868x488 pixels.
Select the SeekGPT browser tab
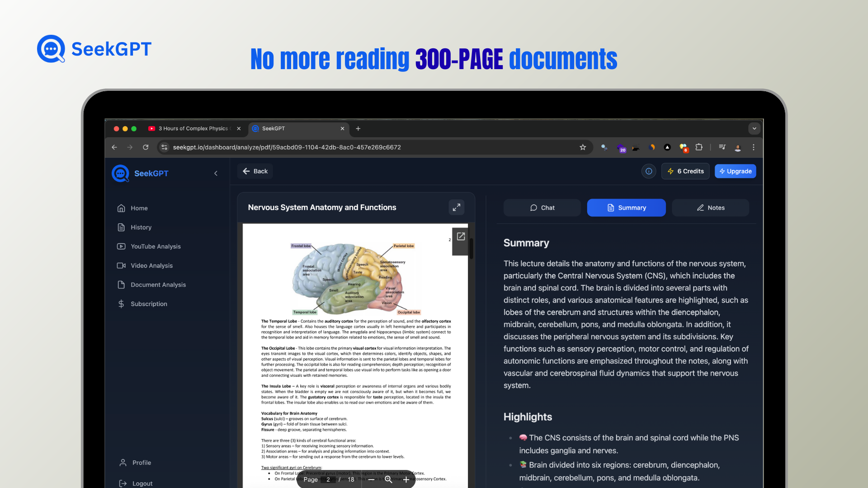(x=298, y=129)
